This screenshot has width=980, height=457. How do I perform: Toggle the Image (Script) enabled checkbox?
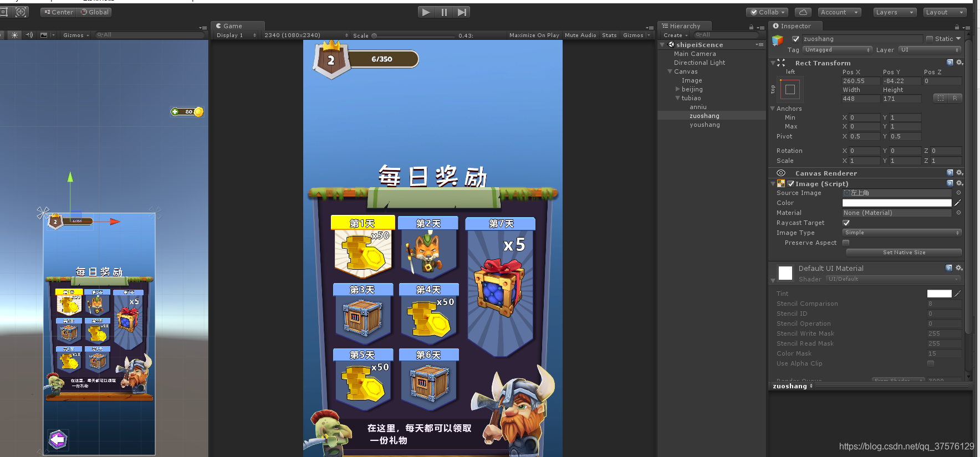coord(791,183)
